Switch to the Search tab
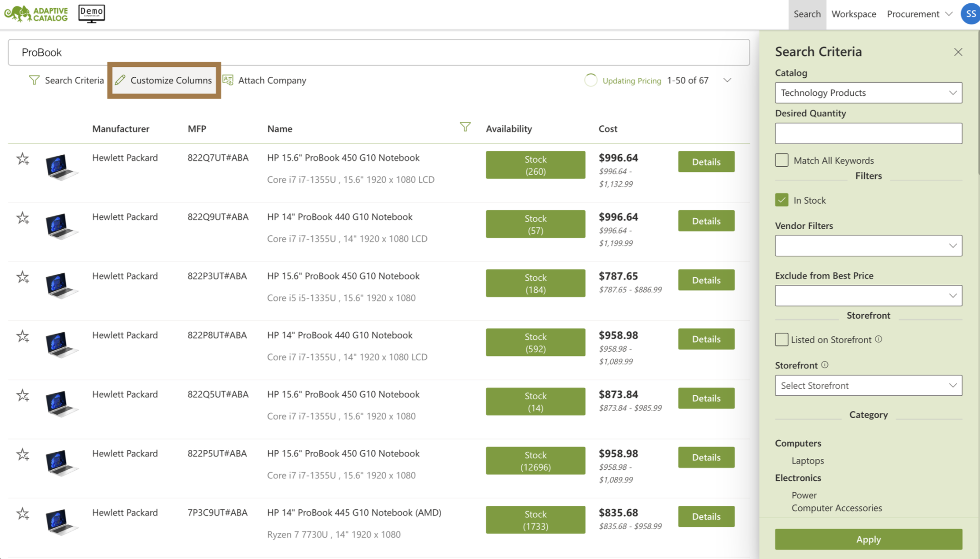The height and width of the screenshot is (559, 980). [x=807, y=14]
